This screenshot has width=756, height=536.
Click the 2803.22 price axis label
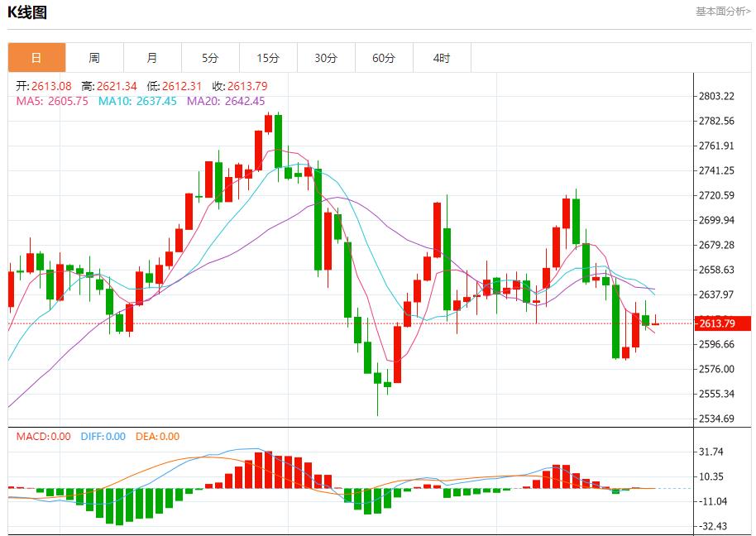[x=716, y=96]
